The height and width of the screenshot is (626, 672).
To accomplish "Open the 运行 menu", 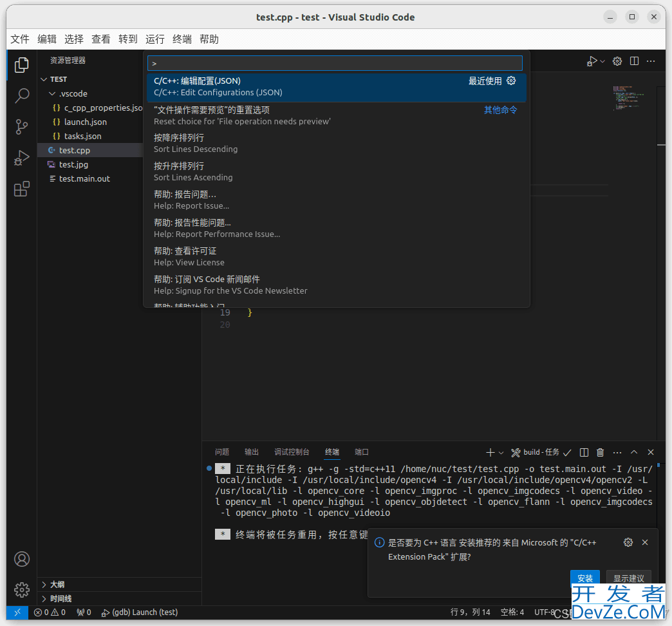I will [x=154, y=39].
